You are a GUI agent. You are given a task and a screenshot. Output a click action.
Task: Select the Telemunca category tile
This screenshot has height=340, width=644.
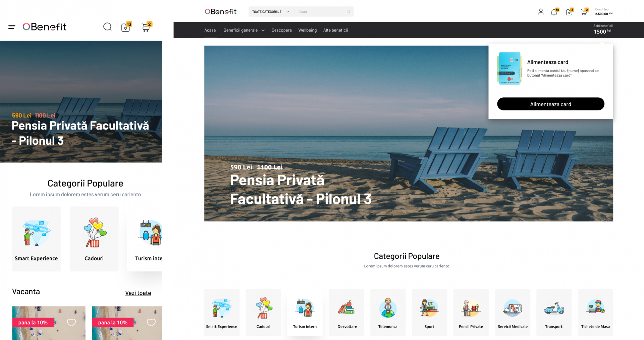pos(388,312)
